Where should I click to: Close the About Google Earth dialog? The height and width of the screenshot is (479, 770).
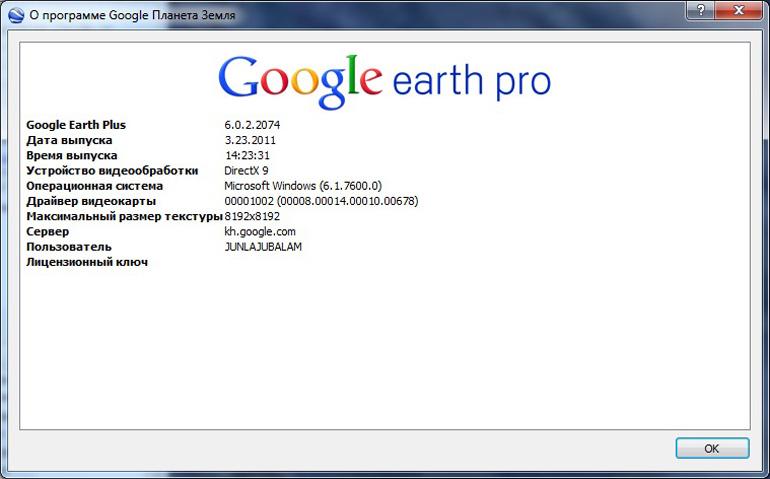(x=739, y=10)
